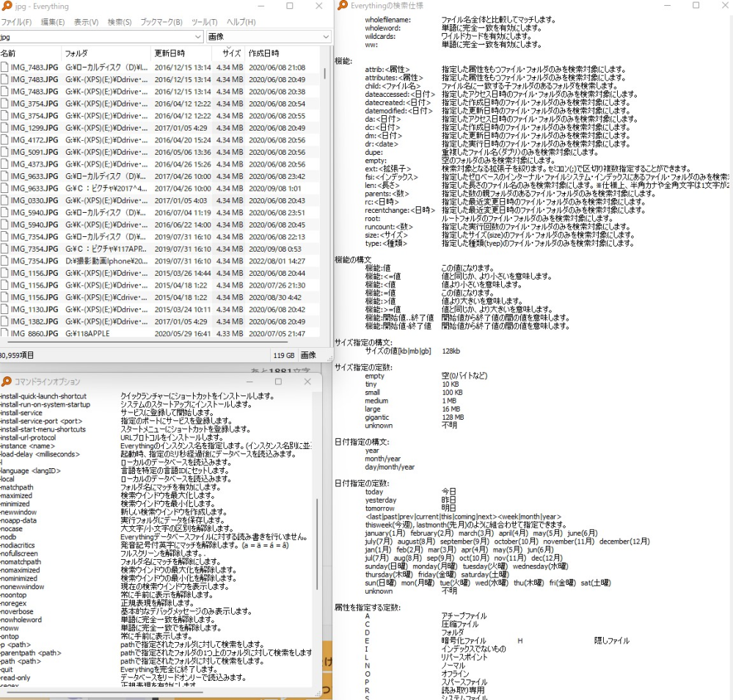Screen dimensions: 733x700
Task: Click the D:¥撮影動画Iphone folder cell
Action: pyautogui.click(x=106, y=261)
